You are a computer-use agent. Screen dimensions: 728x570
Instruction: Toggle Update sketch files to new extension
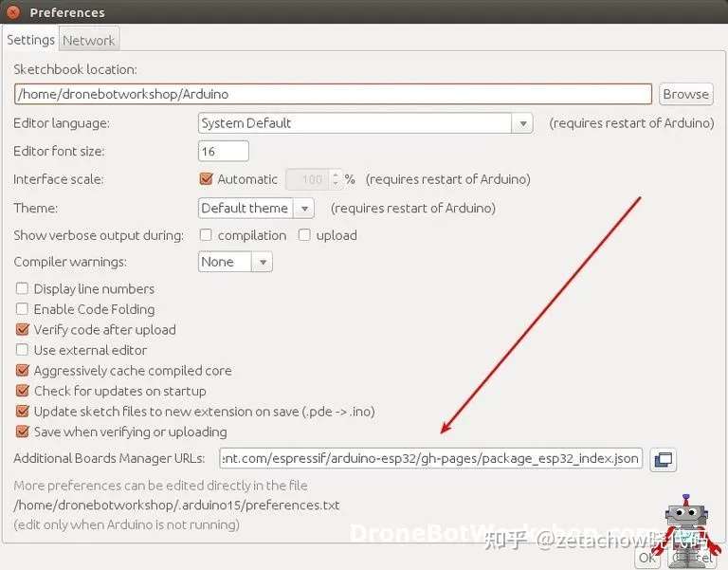23,411
